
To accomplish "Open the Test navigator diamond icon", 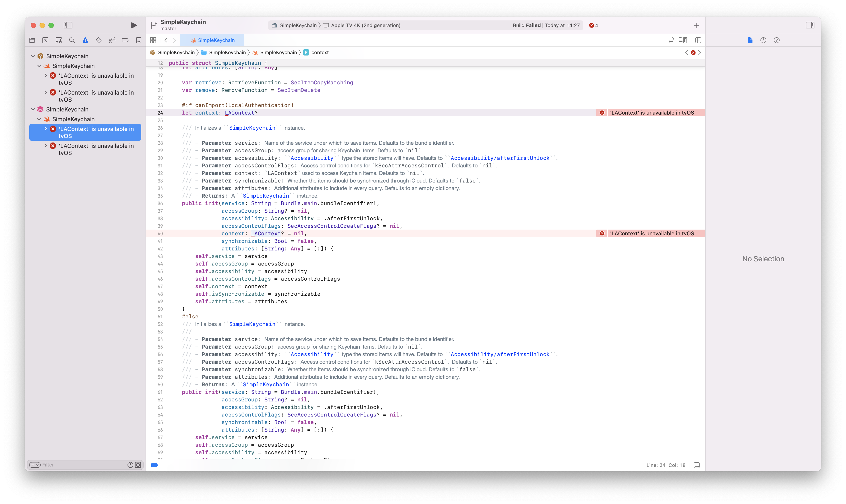I will [x=99, y=40].
